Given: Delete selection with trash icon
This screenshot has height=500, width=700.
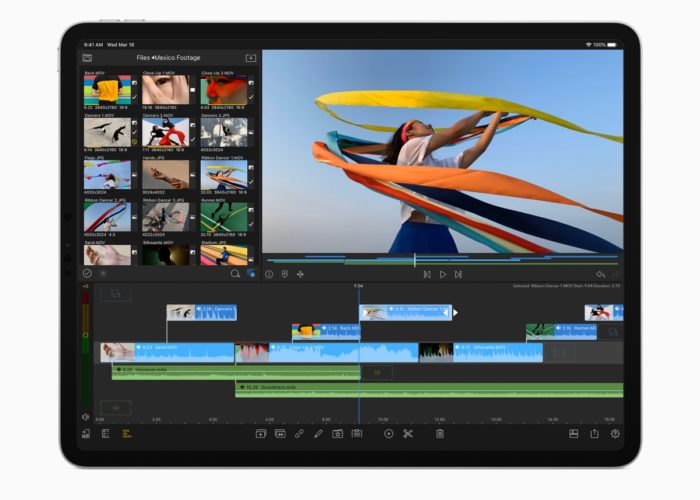Looking at the screenshot, I should 440,433.
